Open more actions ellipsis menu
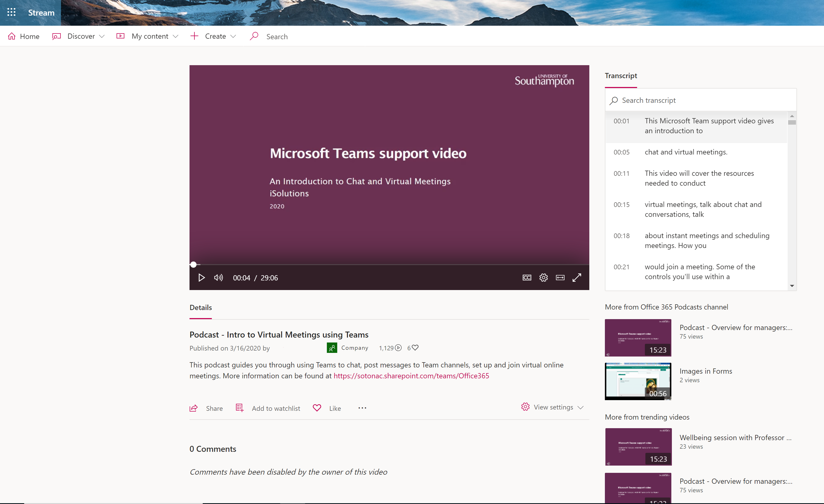 (362, 408)
